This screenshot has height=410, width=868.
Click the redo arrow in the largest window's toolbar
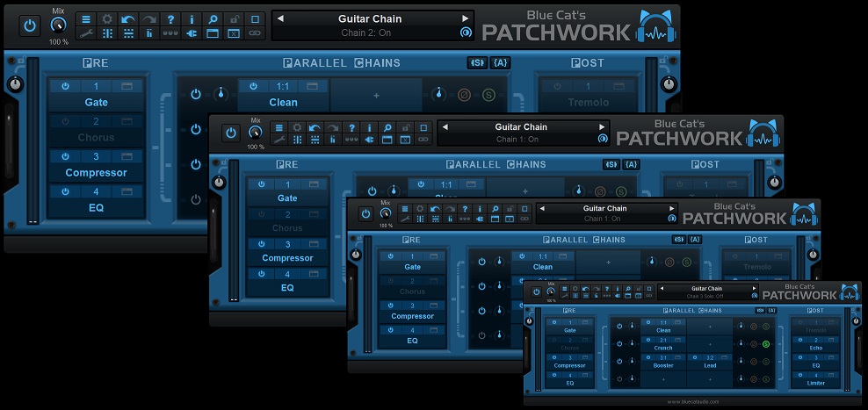tap(149, 18)
